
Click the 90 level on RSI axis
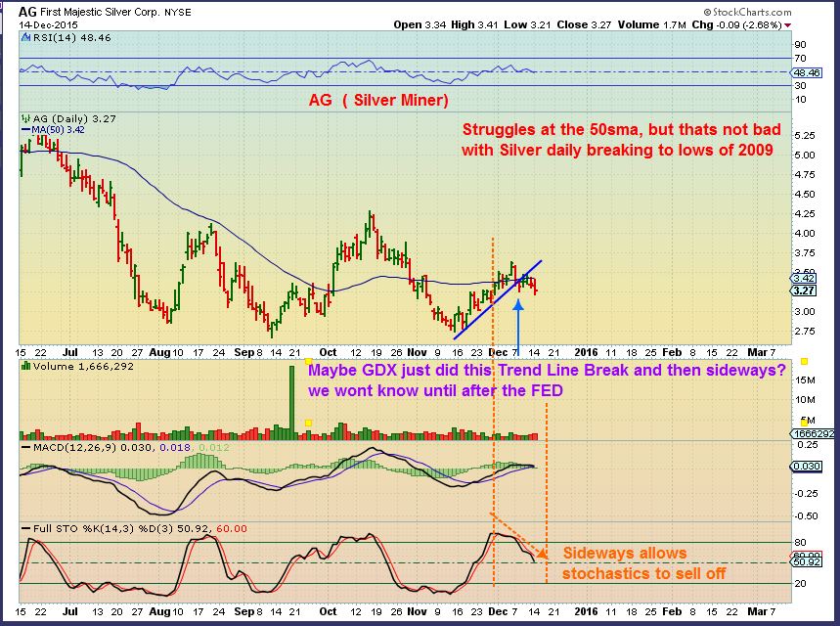click(800, 44)
